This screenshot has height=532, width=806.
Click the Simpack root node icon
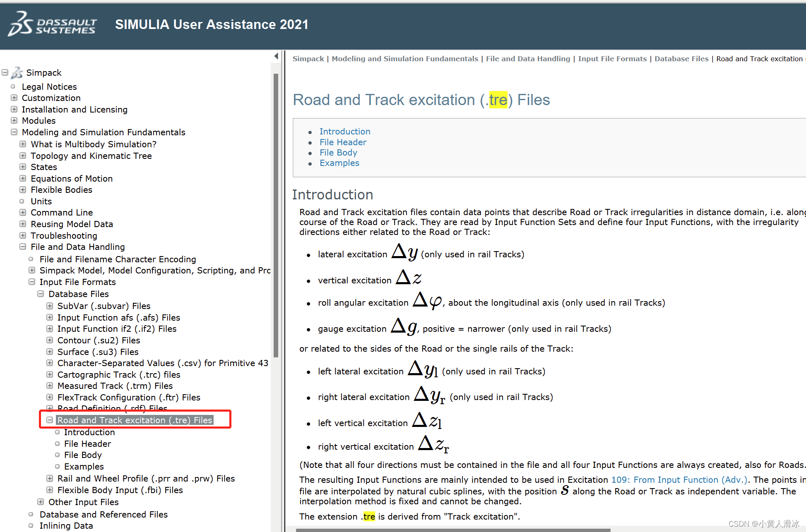(x=17, y=73)
